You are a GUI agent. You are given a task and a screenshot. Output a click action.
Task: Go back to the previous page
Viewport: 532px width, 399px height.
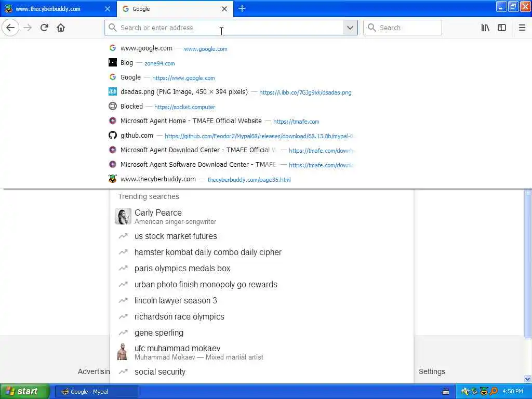10,28
